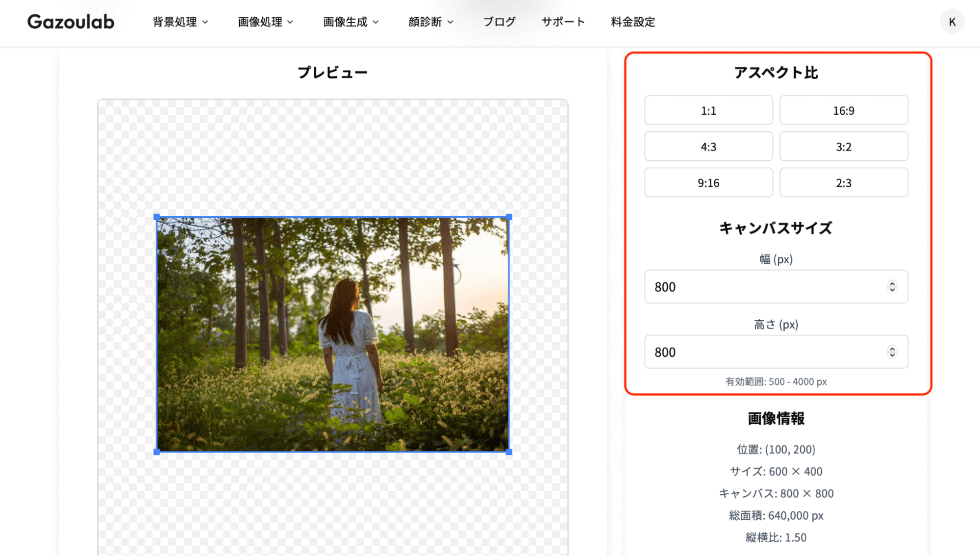
Task: Open the サポート page
Action: tap(563, 22)
